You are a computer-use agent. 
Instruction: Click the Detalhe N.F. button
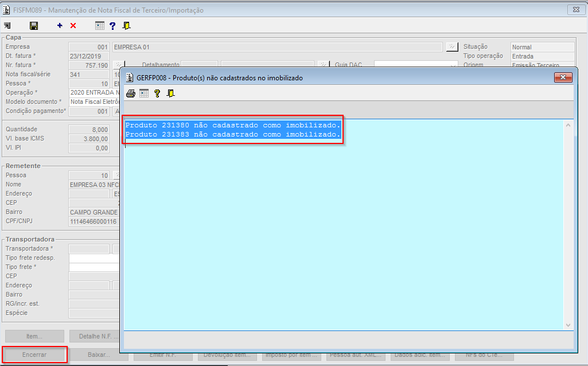[x=95, y=336]
